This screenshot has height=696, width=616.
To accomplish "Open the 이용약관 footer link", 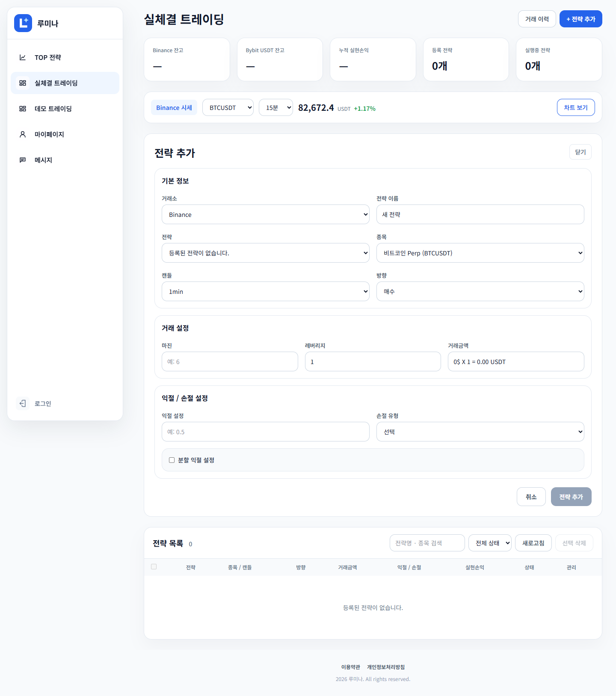I will click(351, 667).
